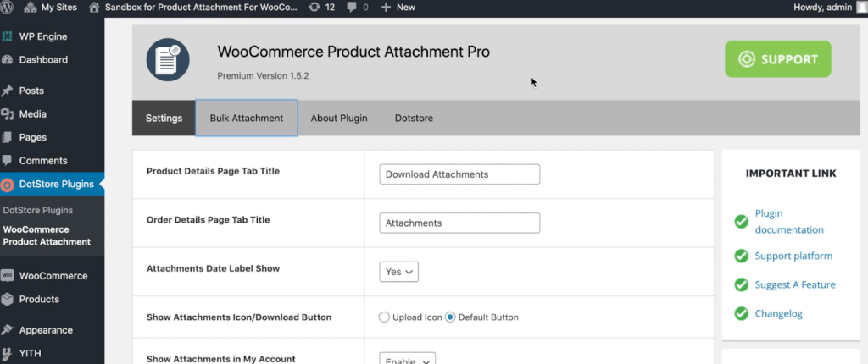Image resolution: width=868 pixels, height=364 pixels.
Task: Open the My Sites network icon
Action: 31,7
